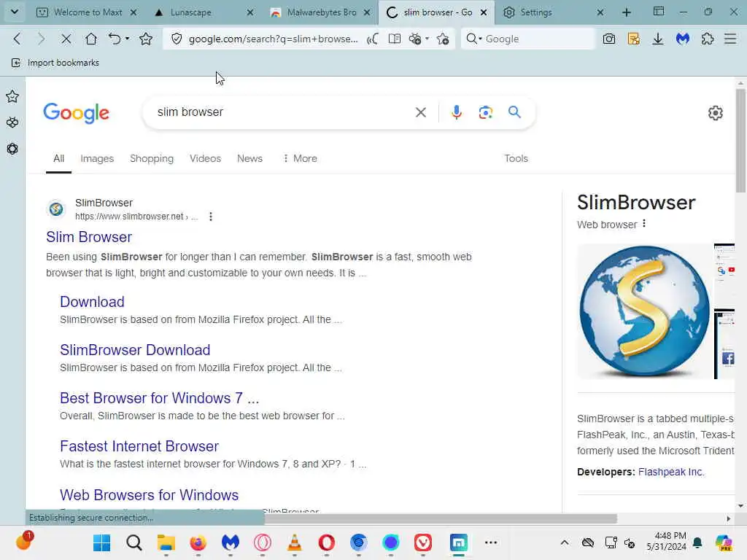The image size is (747, 560).
Task: Open Web Browsers for Windows link
Action: [x=149, y=495]
